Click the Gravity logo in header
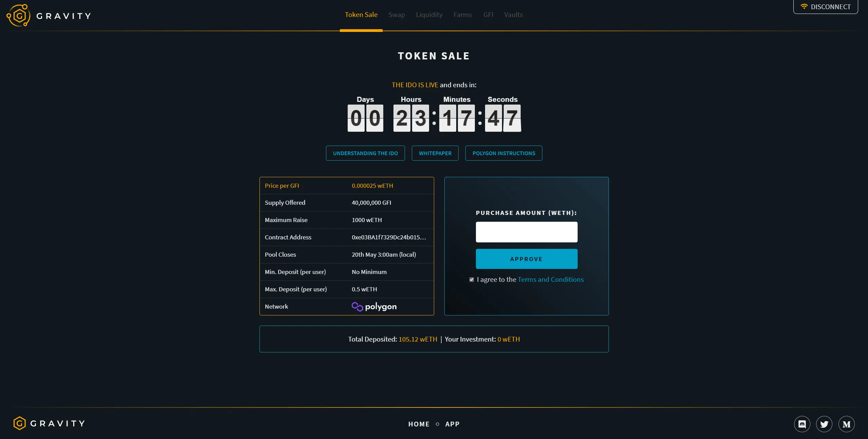This screenshot has height=439, width=868. [49, 16]
